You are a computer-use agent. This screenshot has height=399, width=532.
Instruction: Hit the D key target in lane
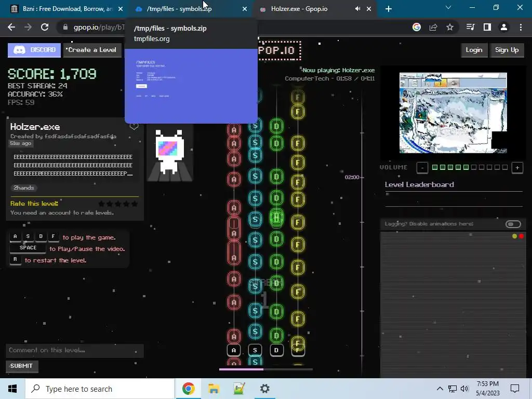[276, 350]
